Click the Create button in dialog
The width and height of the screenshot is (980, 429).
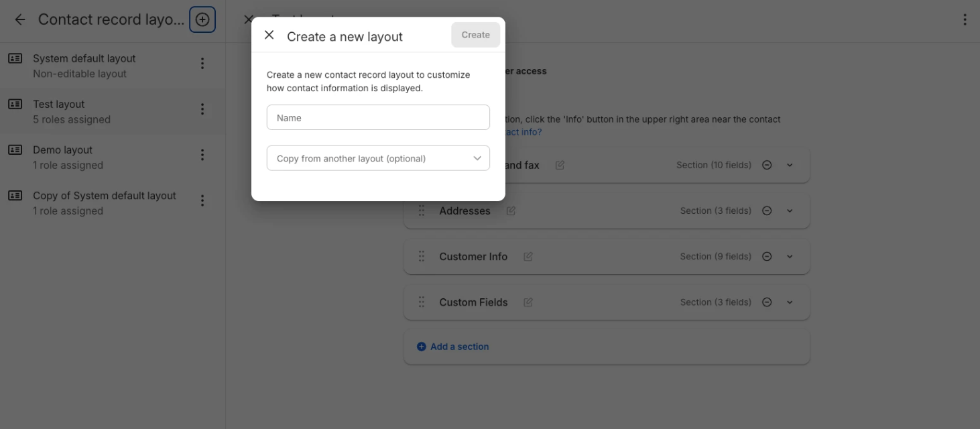click(475, 35)
